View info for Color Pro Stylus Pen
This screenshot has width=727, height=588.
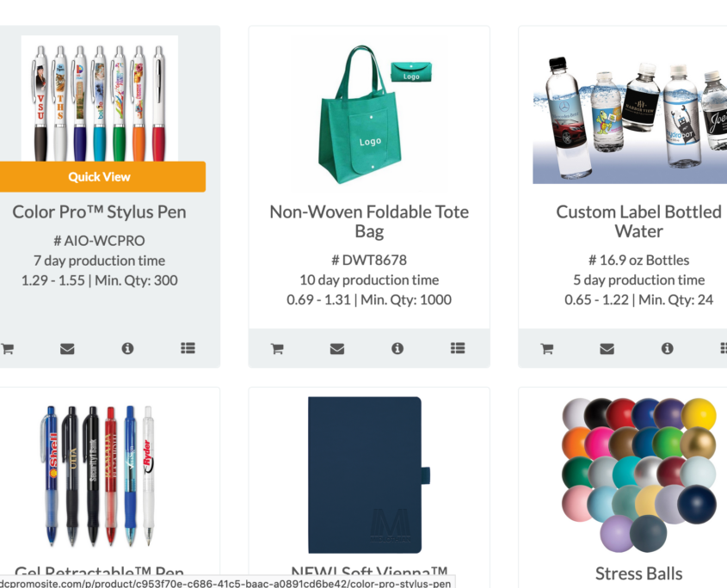pyautogui.click(x=127, y=348)
